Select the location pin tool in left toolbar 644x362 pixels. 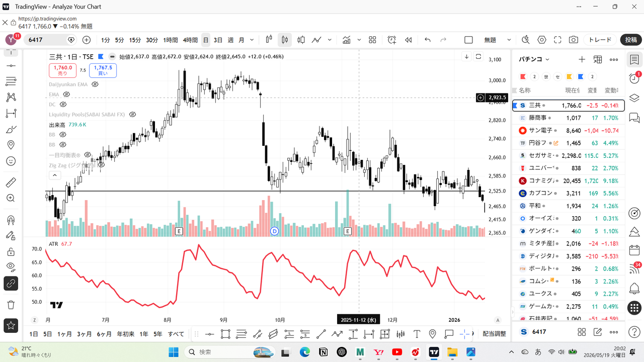pyautogui.click(x=11, y=145)
